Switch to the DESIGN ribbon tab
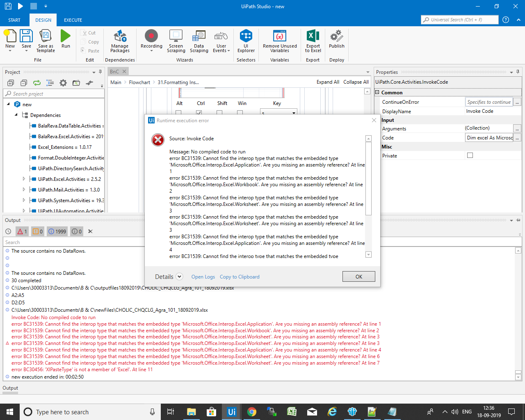Image resolution: width=525 pixels, height=420 pixels. 43,20
